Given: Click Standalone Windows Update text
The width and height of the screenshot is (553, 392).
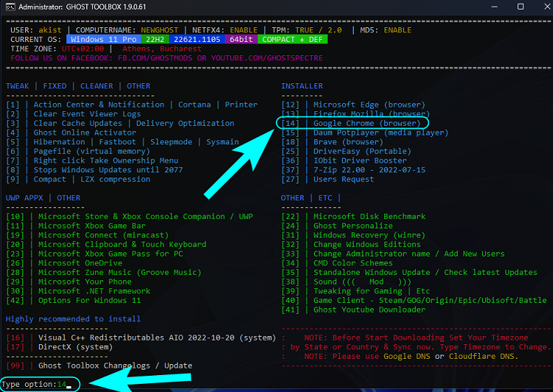Looking at the screenshot, I should point(372,273).
